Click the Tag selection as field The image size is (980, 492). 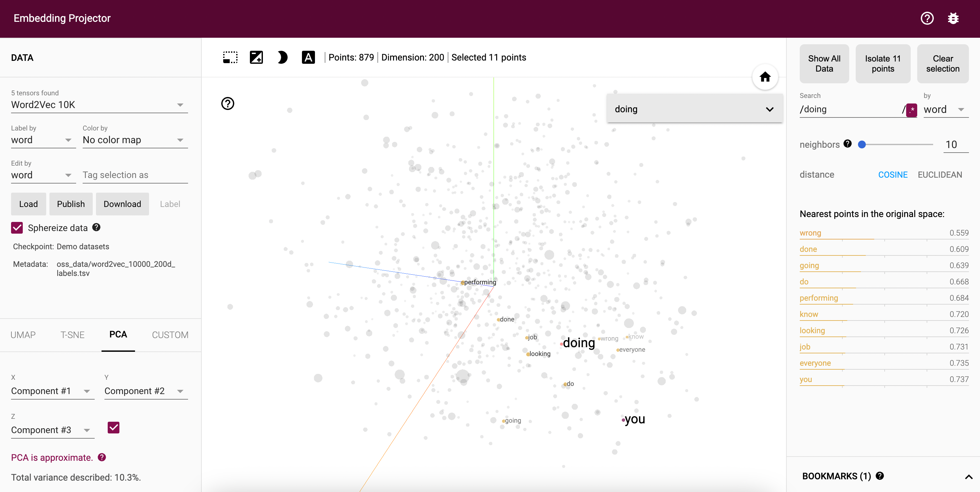point(135,175)
